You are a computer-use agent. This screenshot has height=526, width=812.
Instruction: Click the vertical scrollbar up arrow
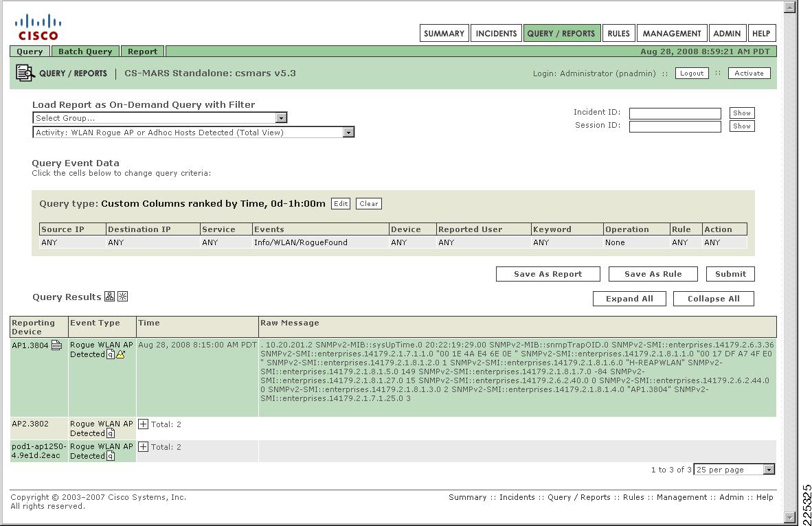click(x=789, y=7)
